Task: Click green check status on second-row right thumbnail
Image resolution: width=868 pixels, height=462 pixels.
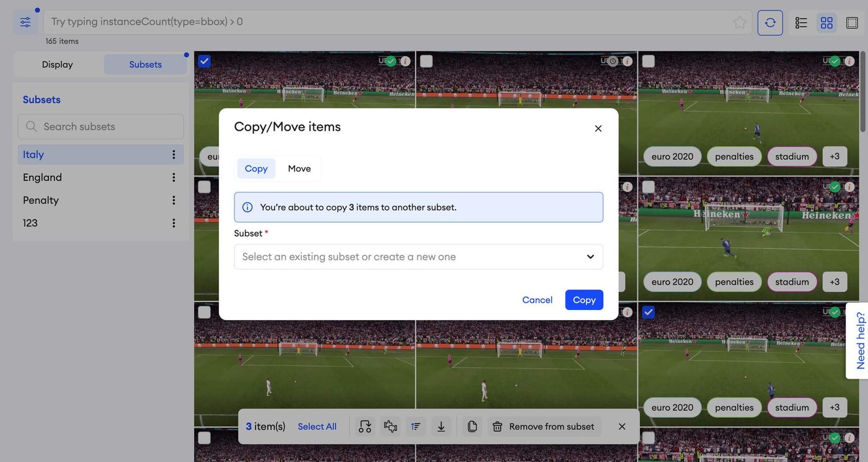Action: (835, 187)
